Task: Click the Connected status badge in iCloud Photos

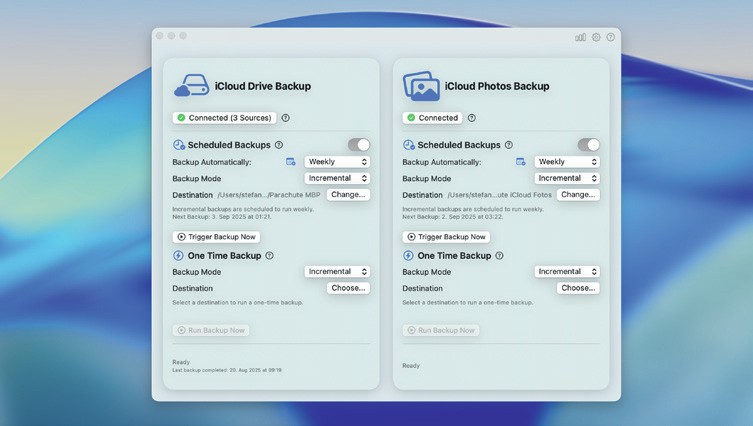Action: 432,118
